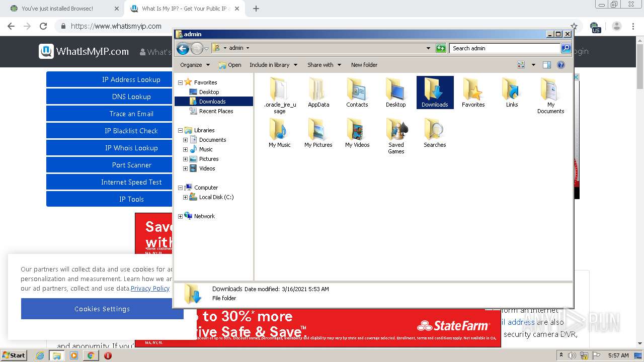Expand the Network tree node
Screen dimensions: 644x362
(180, 216)
